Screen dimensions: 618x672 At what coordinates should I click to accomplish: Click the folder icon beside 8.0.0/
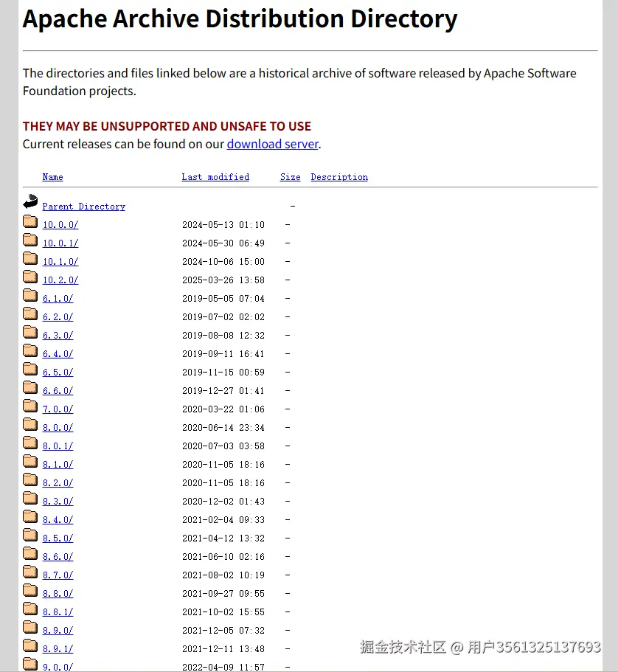[x=30, y=424]
